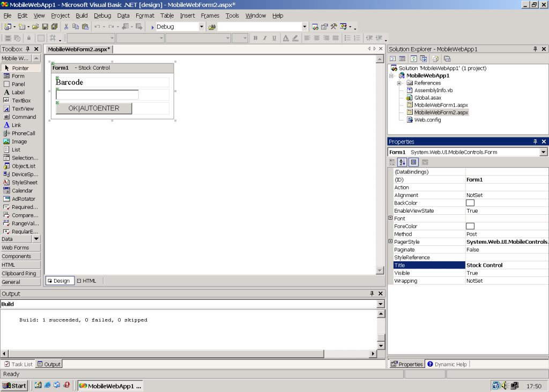Open the Output pane Build dropdown
Viewport: 549px width, 392px height.
click(381, 304)
